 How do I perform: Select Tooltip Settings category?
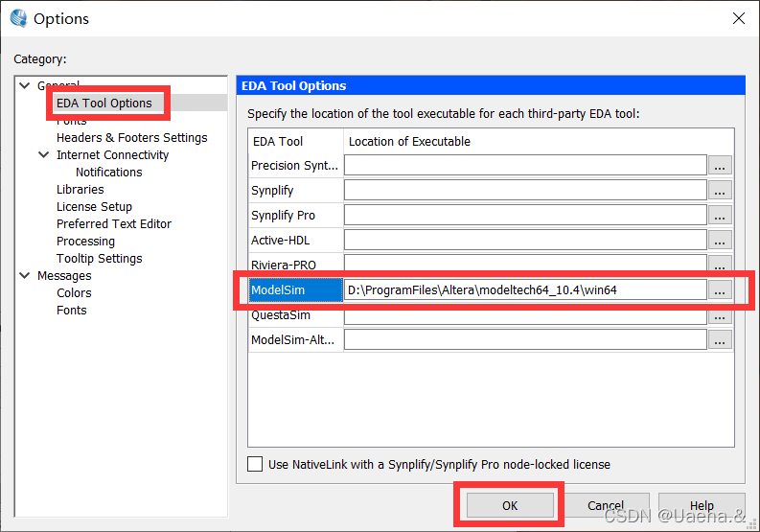[100, 259]
